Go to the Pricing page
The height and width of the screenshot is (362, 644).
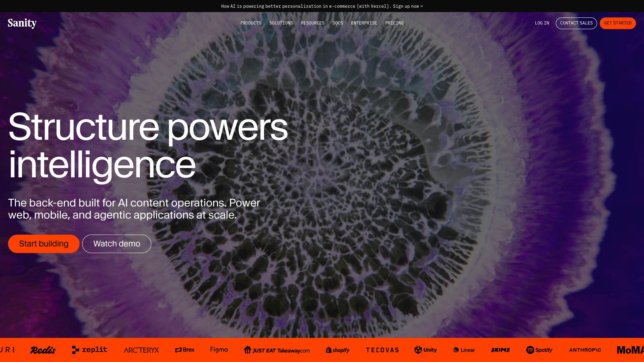point(394,23)
